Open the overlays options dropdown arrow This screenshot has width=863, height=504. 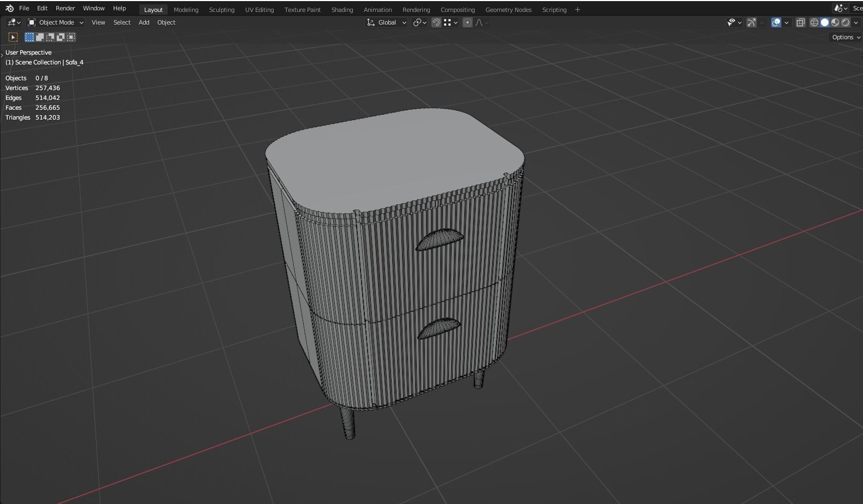(x=787, y=22)
